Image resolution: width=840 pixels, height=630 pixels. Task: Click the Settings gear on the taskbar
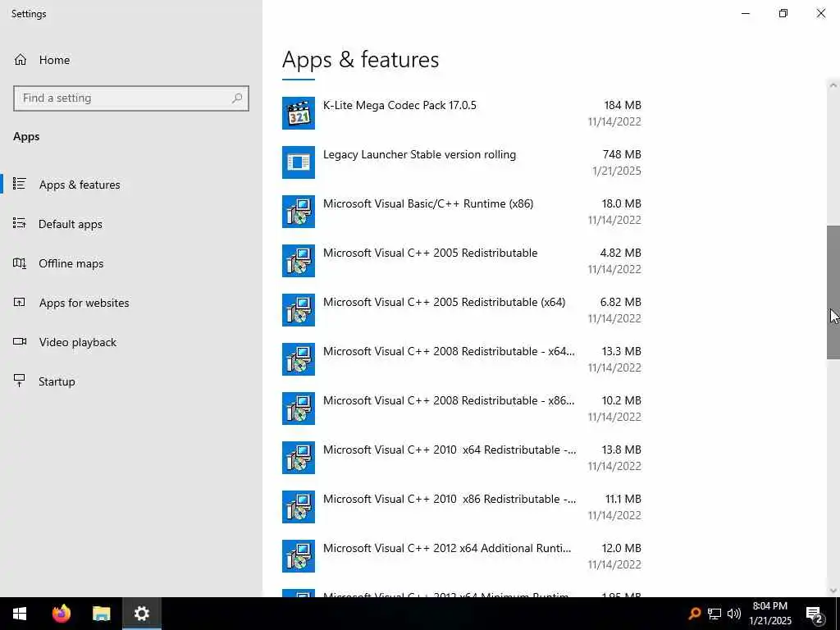pyautogui.click(x=141, y=614)
